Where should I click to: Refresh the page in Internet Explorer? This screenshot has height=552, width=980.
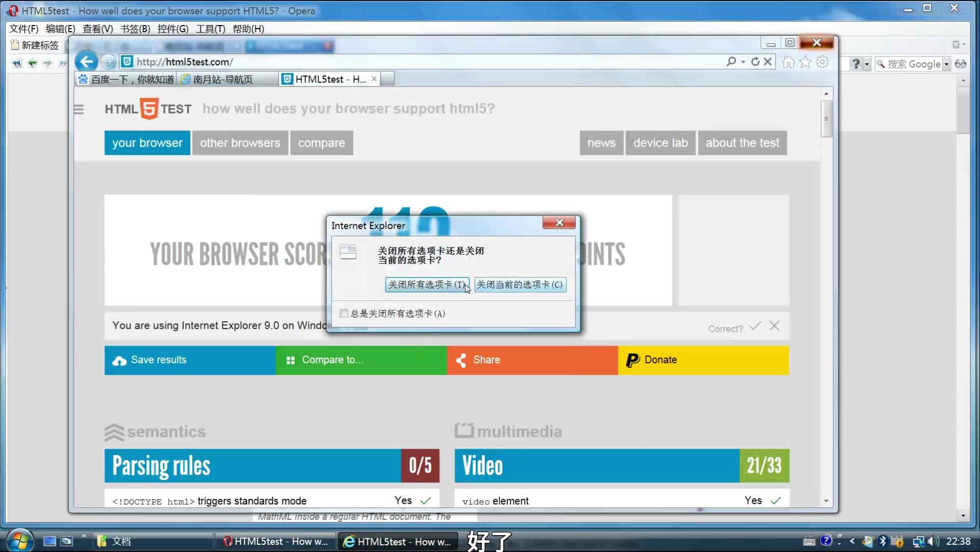(x=755, y=62)
